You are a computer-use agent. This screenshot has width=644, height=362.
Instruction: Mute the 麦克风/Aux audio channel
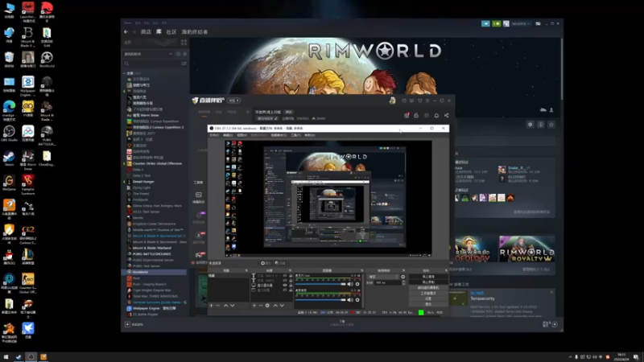click(350, 284)
